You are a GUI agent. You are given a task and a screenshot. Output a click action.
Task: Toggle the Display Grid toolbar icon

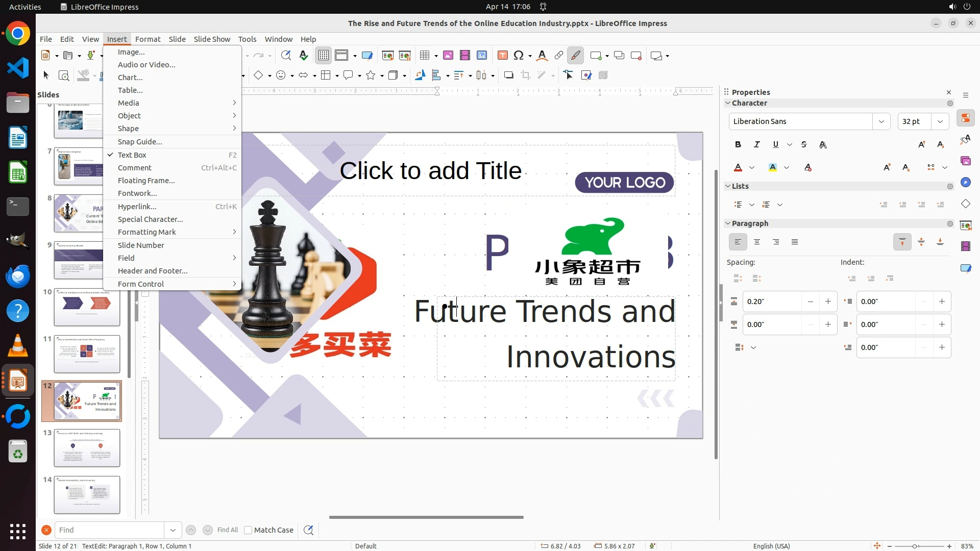point(324,56)
